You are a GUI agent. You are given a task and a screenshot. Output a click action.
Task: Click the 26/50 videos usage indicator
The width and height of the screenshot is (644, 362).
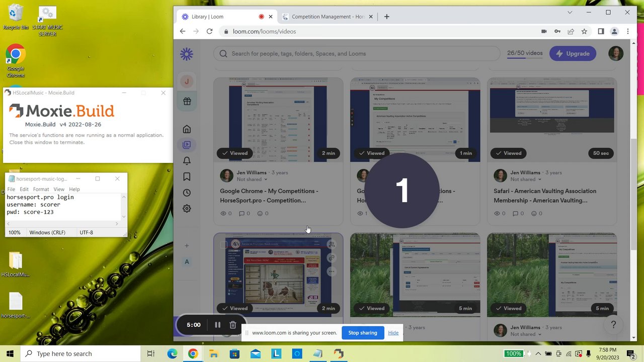[525, 53]
